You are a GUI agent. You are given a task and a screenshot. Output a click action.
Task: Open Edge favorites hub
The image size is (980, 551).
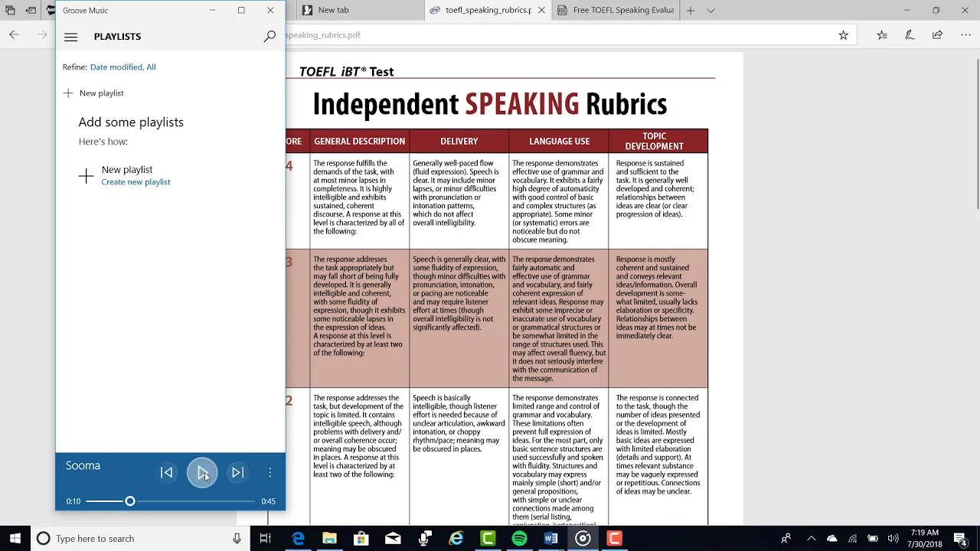point(882,34)
